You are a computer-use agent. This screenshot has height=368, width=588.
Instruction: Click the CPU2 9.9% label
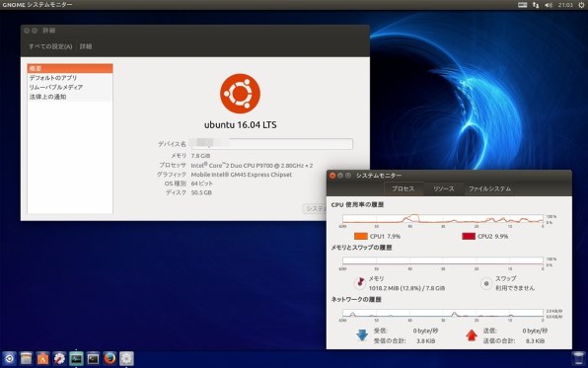492,237
